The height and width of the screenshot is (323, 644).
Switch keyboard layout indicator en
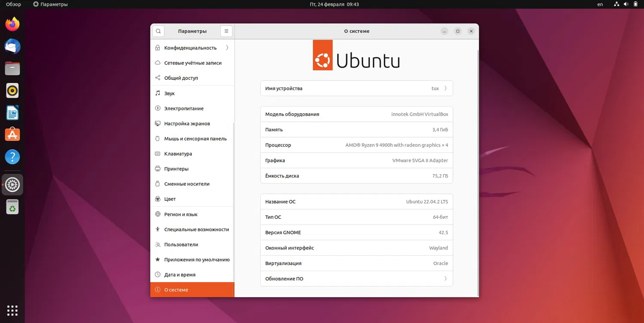600,4
